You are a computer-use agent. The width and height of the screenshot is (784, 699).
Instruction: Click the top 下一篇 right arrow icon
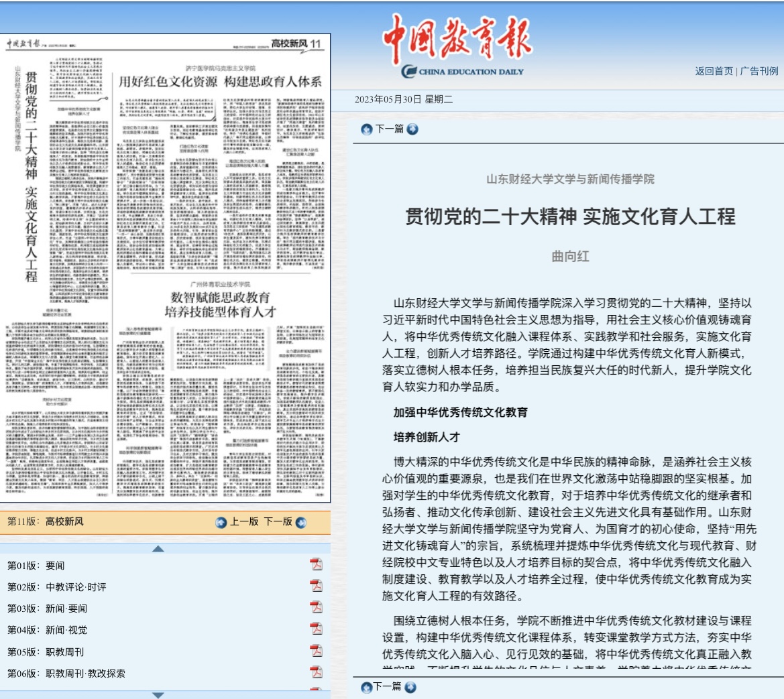(412, 129)
